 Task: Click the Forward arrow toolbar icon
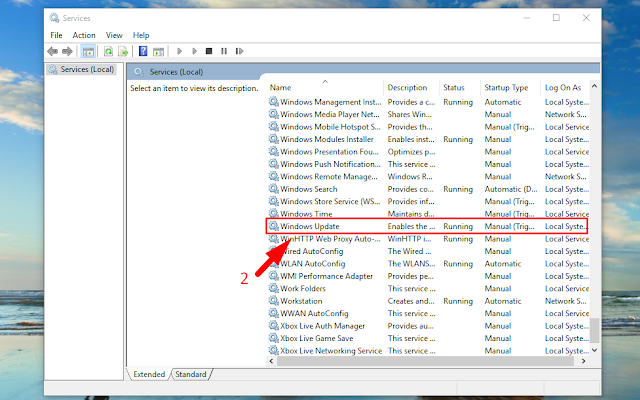(67, 51)
